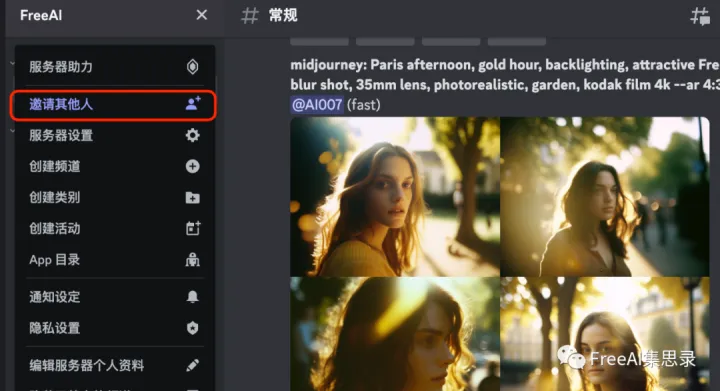Click the 常规 channel title
The image size is (720, 391).
pyautogui.click(x=283, y=16)
